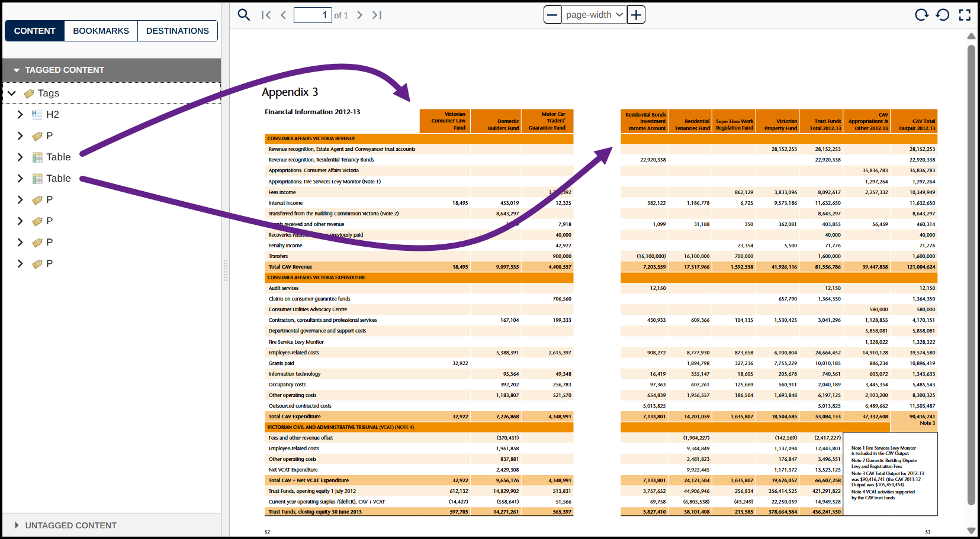Rotate the page clockwise
The width and height of the screenshot is (980, 539).
coord(921,15)
